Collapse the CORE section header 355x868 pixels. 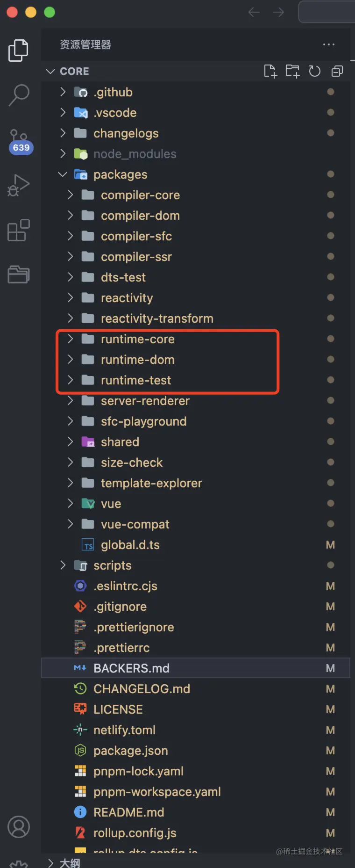196,71
